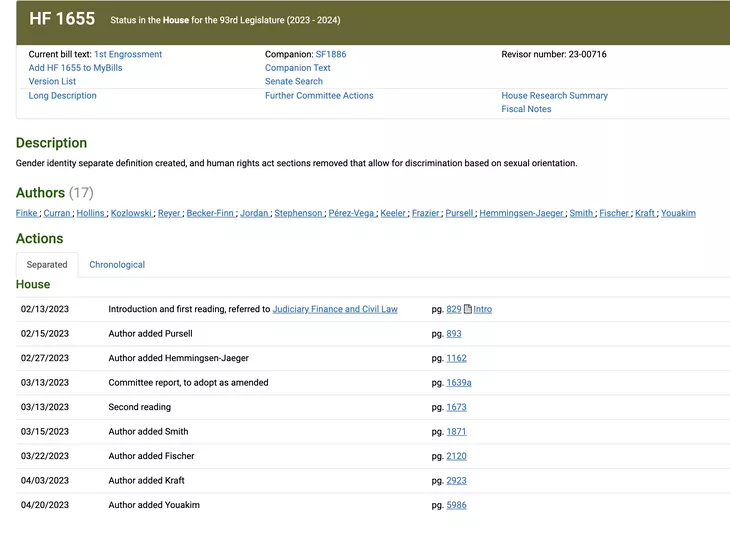Open Judiciary Finance and Civil Law committee

(x=335, y=309)
